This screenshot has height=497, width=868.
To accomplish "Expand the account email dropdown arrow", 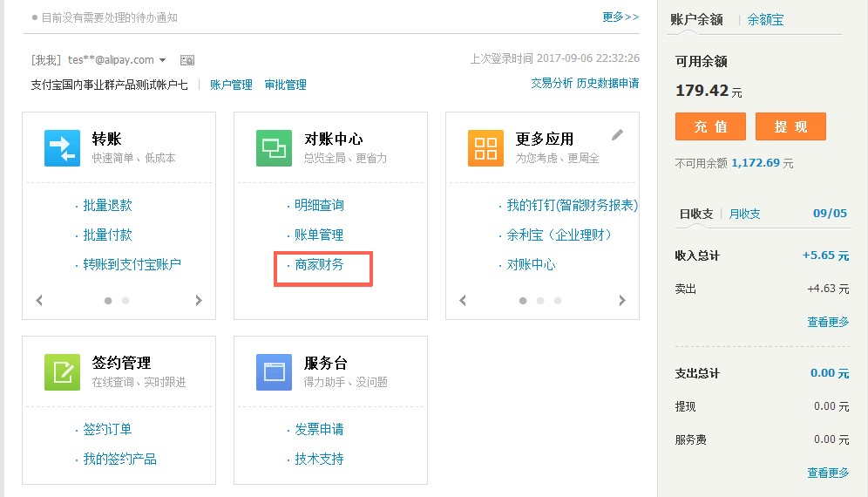I will point(162,60).
